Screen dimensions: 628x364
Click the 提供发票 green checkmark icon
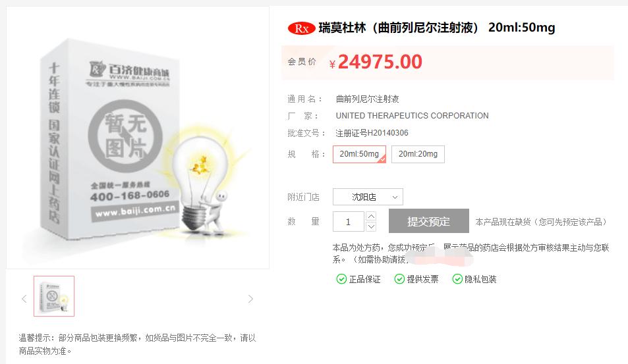click(x=399, y=279)
